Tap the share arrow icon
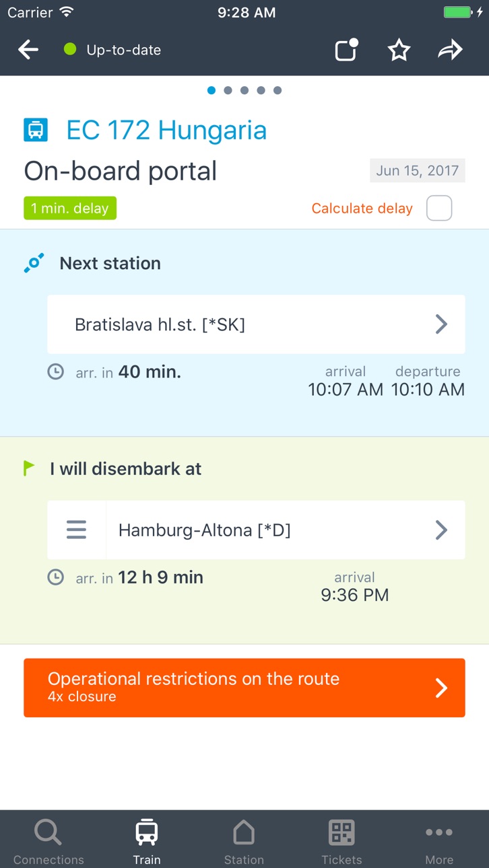This screenshot has width=489, height=868. click(450, 50)
